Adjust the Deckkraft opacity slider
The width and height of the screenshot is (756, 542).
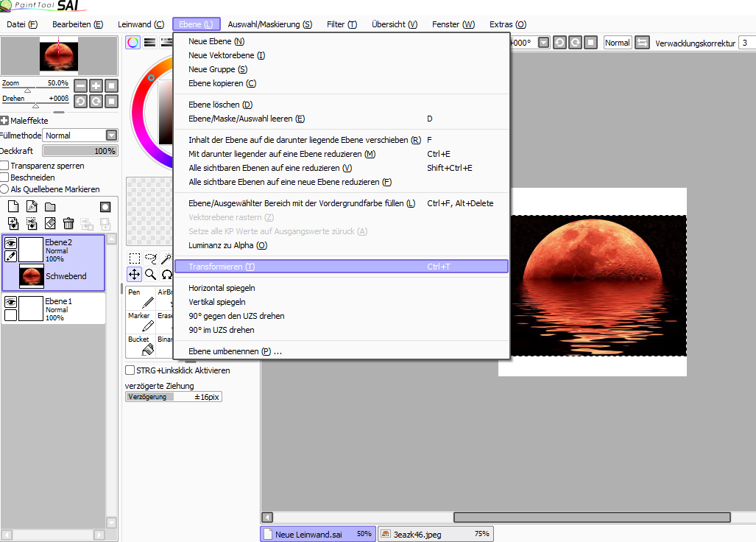(x=80, y=149)
